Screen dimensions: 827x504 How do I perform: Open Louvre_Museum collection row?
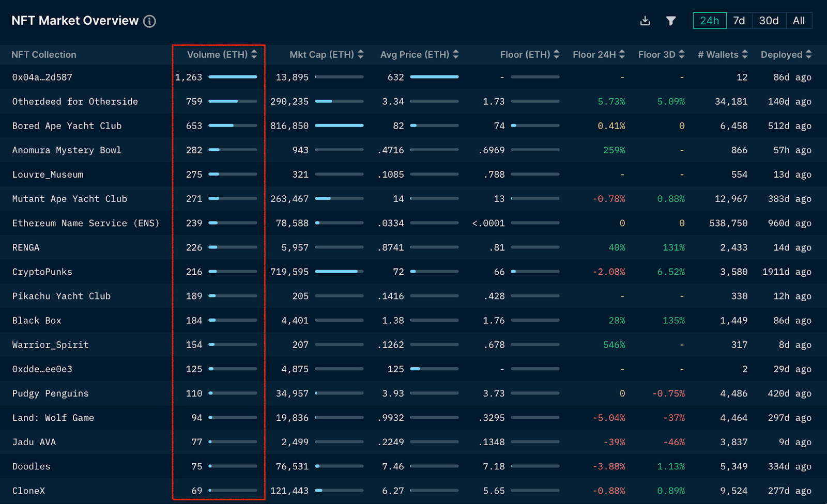click(48, 175)
